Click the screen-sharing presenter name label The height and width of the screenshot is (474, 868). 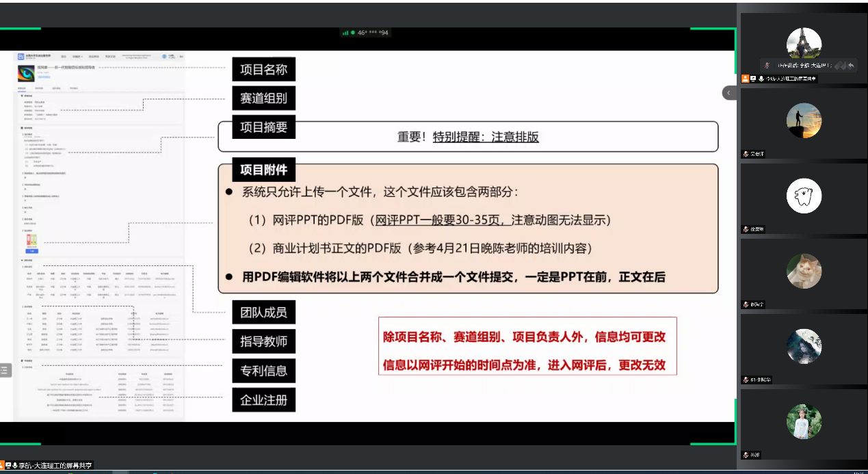[x=55, y=465]
